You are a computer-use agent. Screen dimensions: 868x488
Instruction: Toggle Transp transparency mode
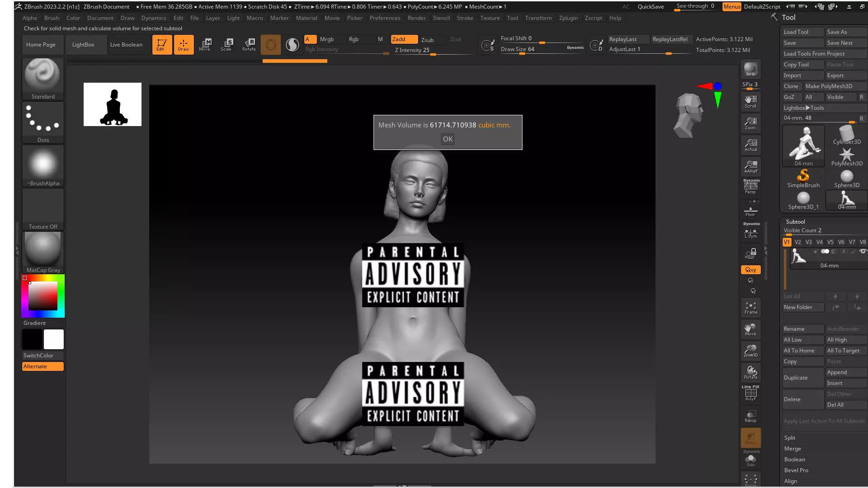[x=750, y=416]
